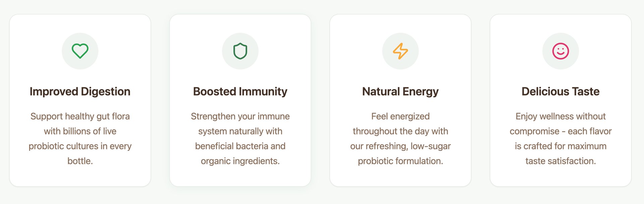Click the low-sugar probiotic formulation text
Screen dimensions: 644x204
(400, 138)
